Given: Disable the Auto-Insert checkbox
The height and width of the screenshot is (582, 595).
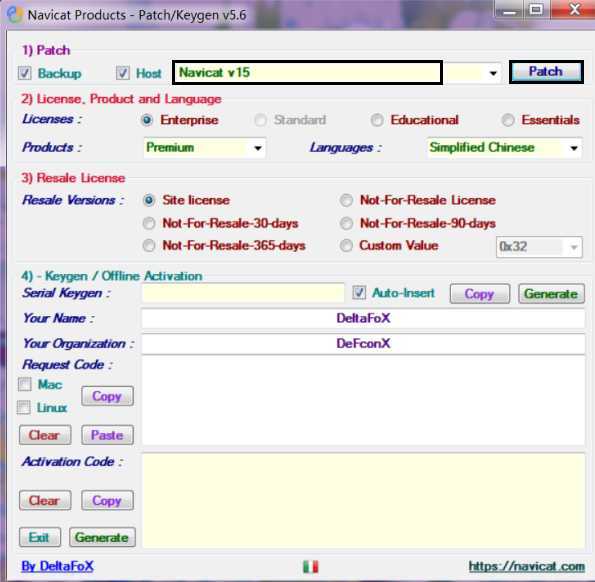Looking at the screenshot, I should tap(359, 293).
